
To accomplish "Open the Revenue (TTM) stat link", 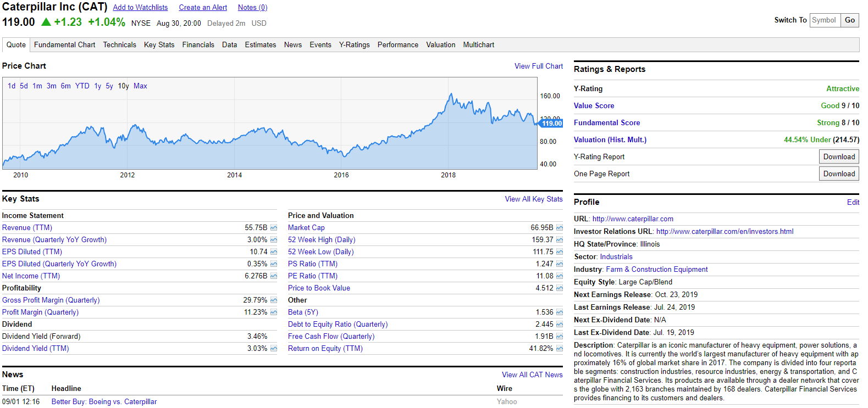I will click(x=27, y=227).
